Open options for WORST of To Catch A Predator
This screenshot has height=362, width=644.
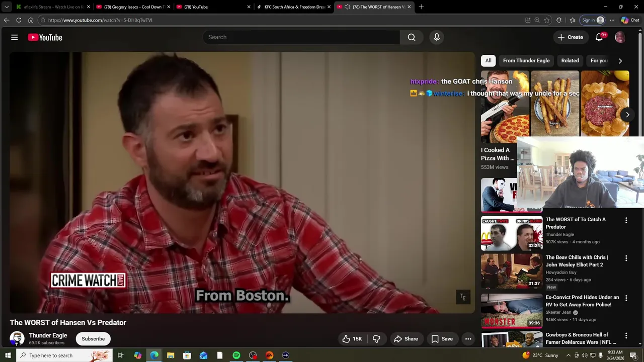pyautogui.click(x=626, y=220)
